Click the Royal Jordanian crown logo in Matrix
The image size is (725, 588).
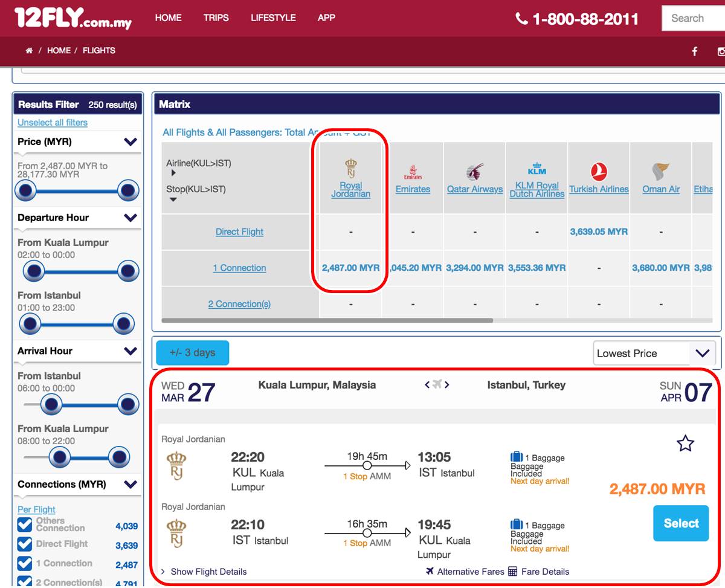350,168
